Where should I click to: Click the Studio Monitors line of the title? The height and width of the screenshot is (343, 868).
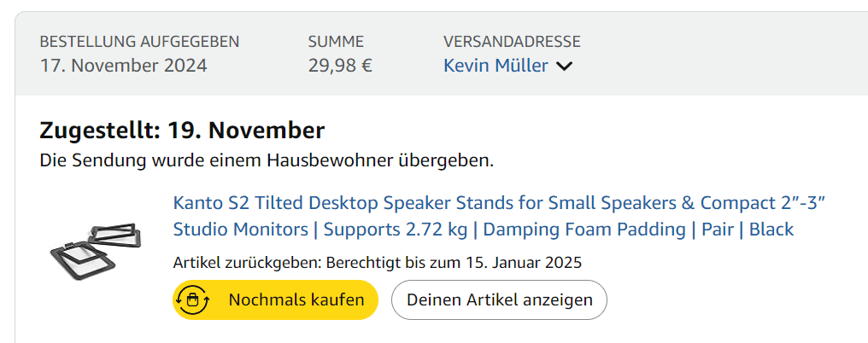[x=241, y=230]
